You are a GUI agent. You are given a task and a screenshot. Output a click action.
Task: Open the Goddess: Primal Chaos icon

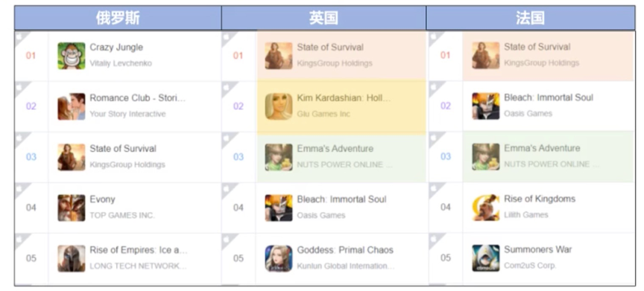pyautogui.click(x=279, y=258)
